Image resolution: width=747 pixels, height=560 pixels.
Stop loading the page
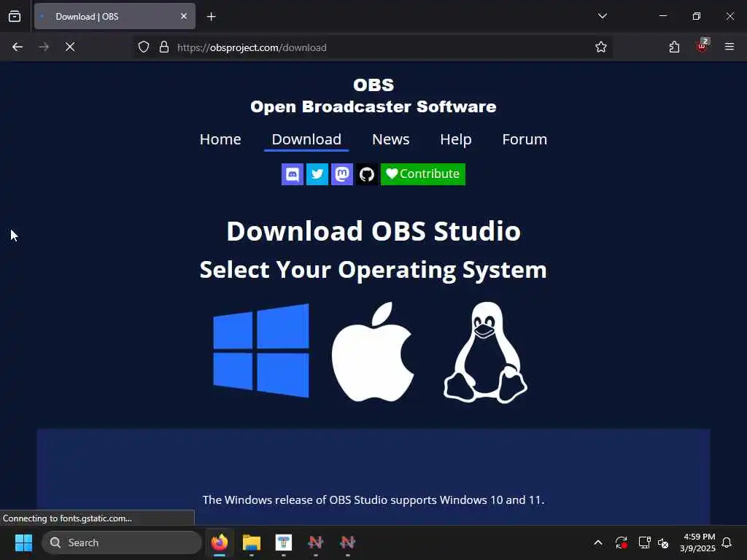tap(70, 47)
